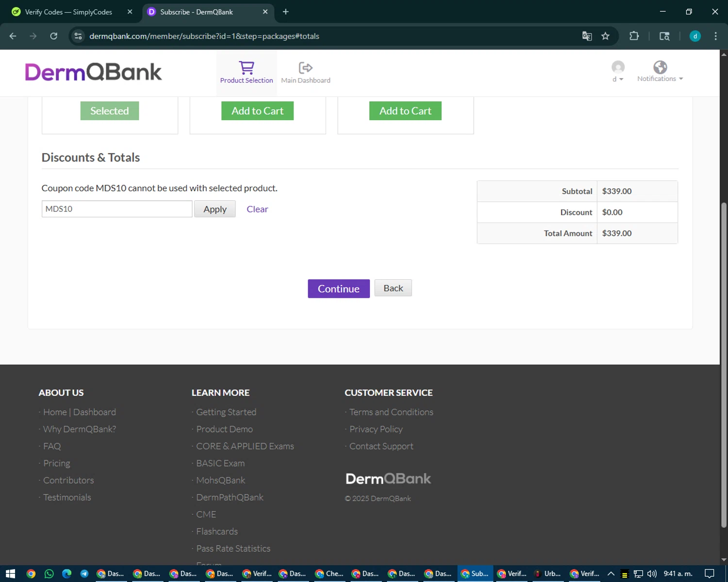This screenshot has height=582, width=728.
Task: Show hidden system tray icons
Action: 611,574
